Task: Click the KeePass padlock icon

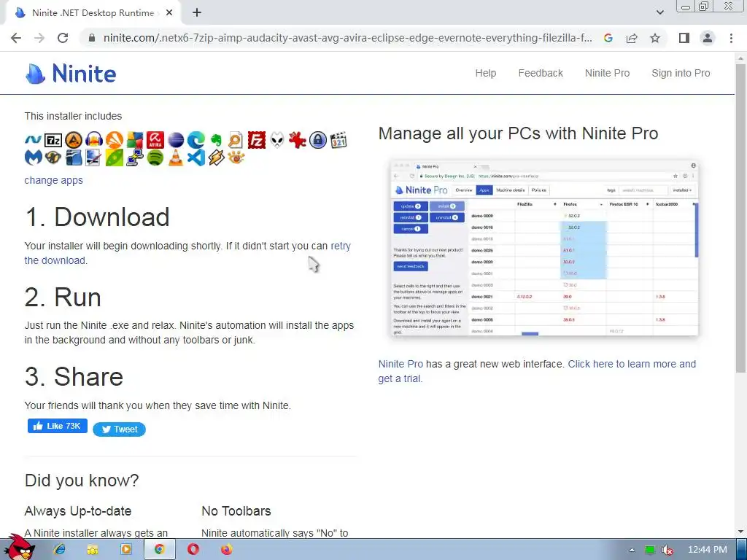Action: [318, 140]
